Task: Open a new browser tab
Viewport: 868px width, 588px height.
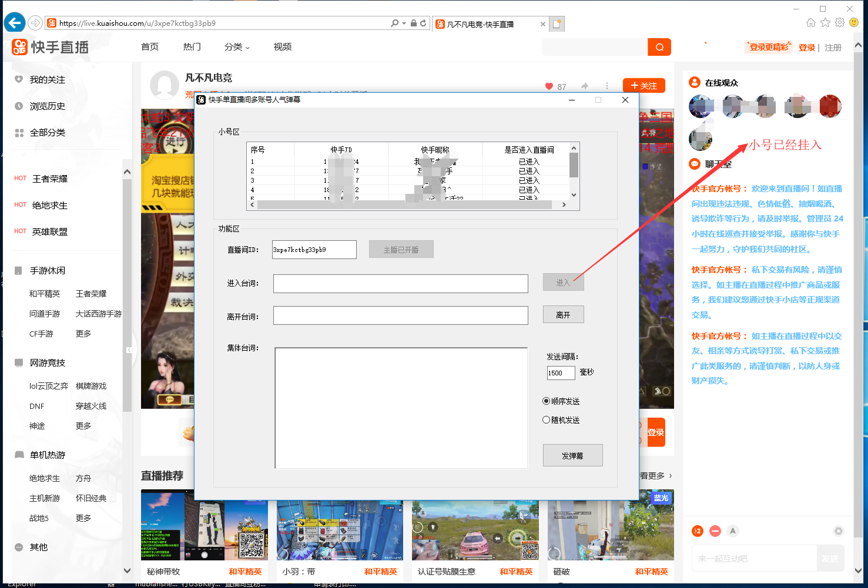Action: (557, 24)
